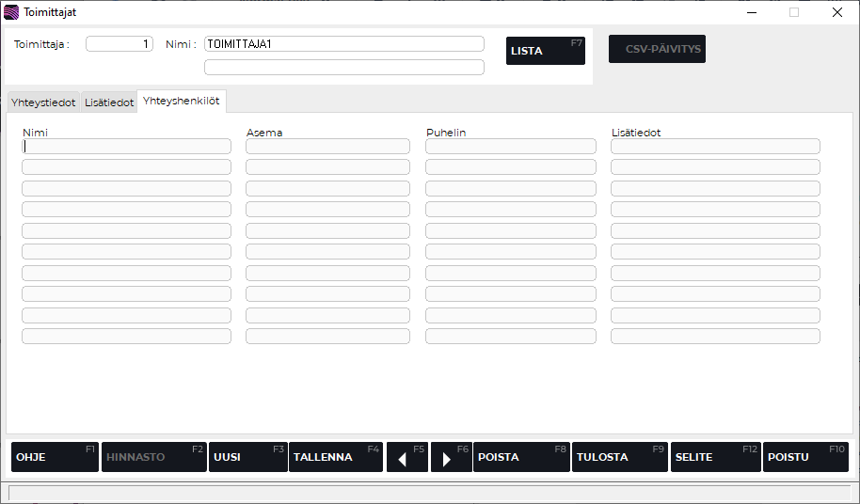This screenshot has height=504, width=860.
Task: Click the CSV-PÄIVITYS button
Action: (x=657, y=49)
